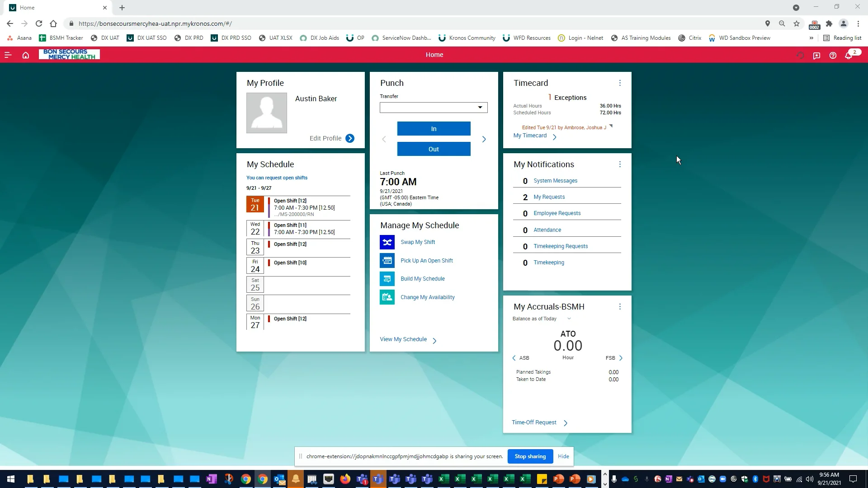Open the Timecard tile options menu
The width and height of the screenshot is (868, 488).
[x=620, y=83]
